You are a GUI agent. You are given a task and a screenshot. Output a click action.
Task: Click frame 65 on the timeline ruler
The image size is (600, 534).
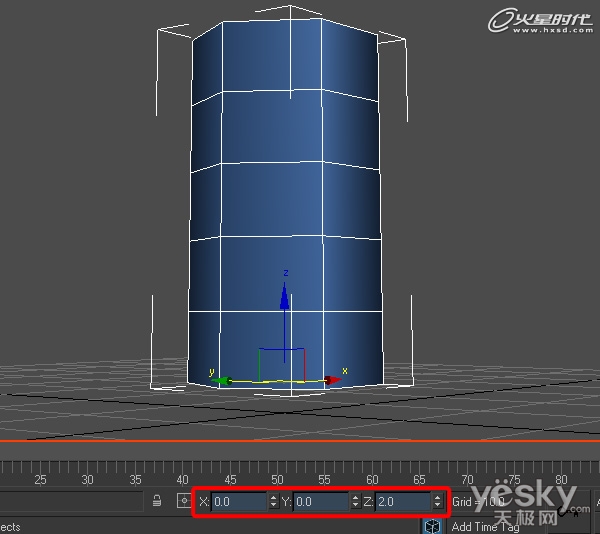pos(419,479)
